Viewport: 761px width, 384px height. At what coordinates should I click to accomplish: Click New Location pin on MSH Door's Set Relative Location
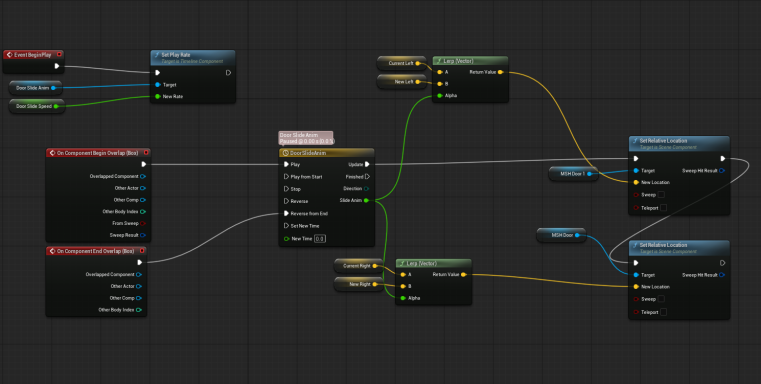(x=636, y=287)
